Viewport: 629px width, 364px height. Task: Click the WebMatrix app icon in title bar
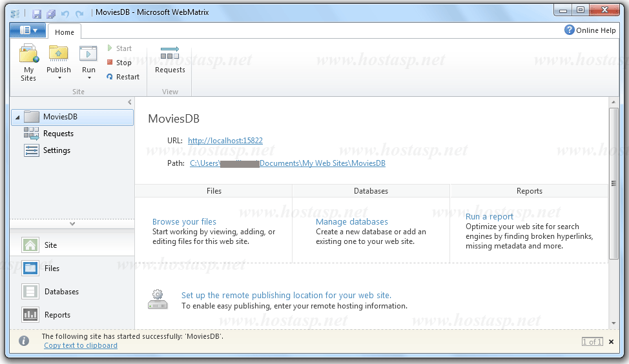15,14
